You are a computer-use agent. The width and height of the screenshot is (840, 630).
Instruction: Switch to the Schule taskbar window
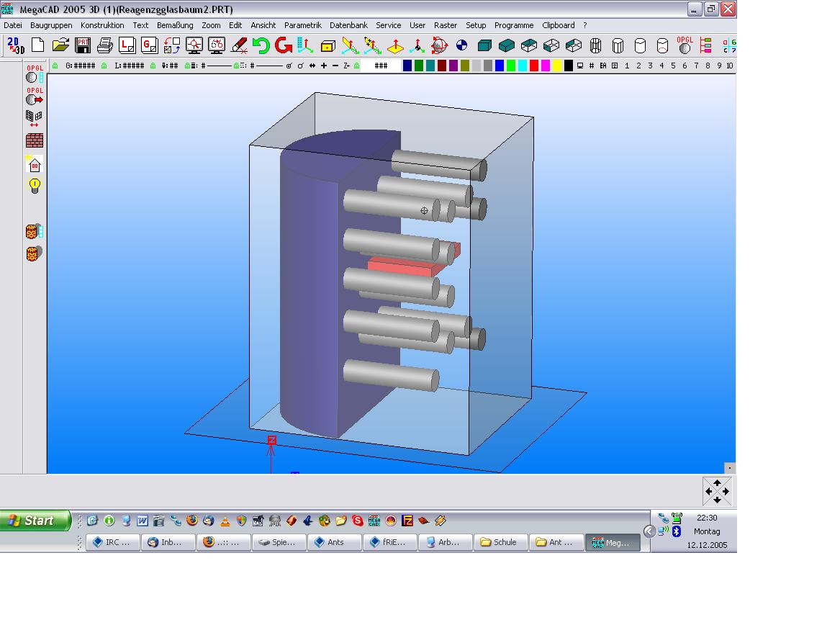(x=500, y=542)
